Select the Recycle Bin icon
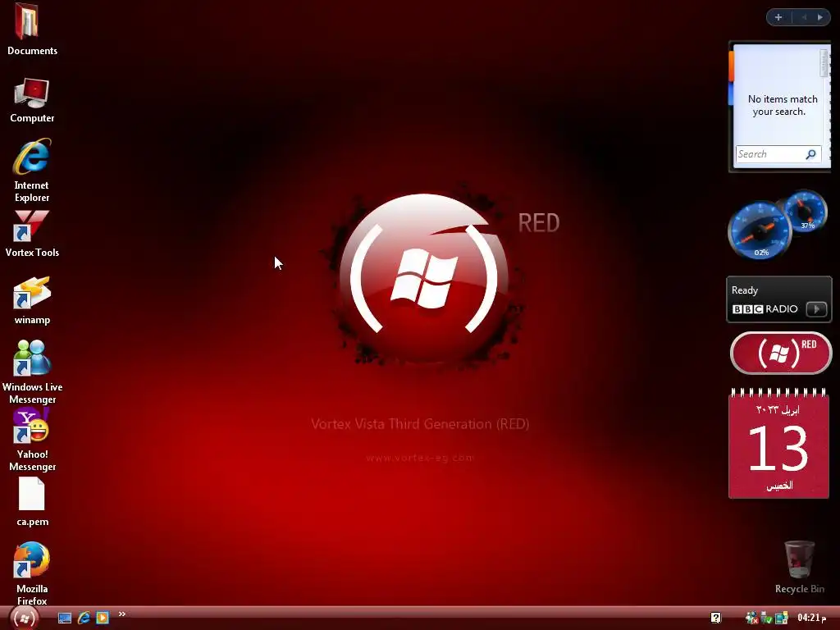The image size is (840, 630). tap(799, 568)
